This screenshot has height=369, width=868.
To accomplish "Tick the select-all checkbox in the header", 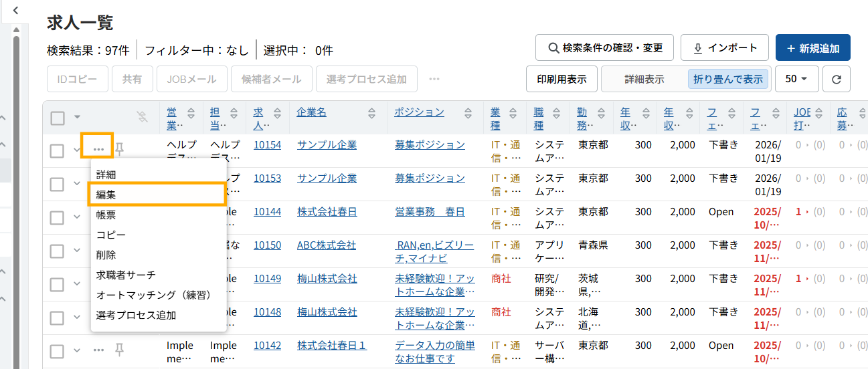I will 58,118.
